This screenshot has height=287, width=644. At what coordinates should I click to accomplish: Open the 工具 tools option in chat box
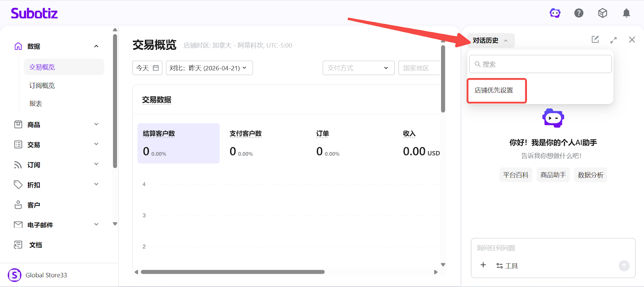tap(507, 266)
